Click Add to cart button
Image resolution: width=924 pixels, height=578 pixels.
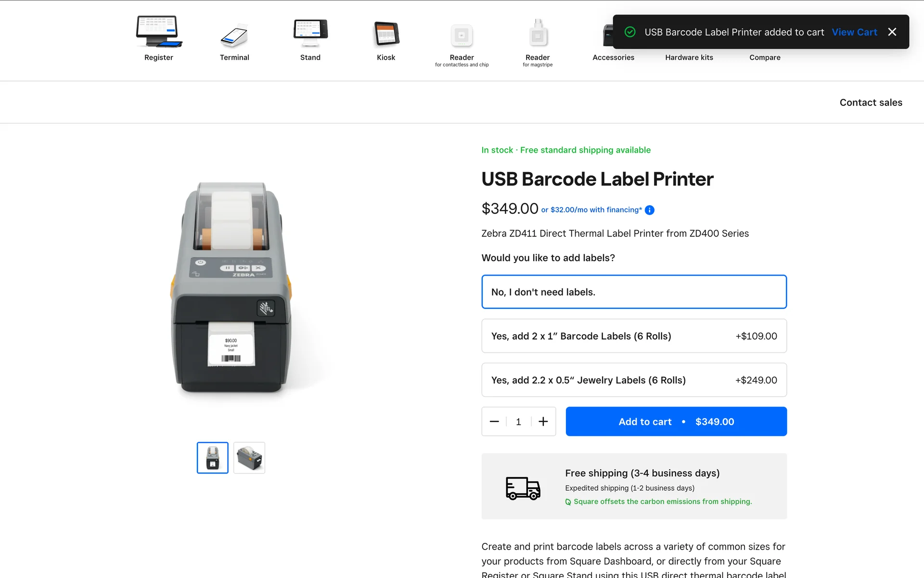click(676, 421)
